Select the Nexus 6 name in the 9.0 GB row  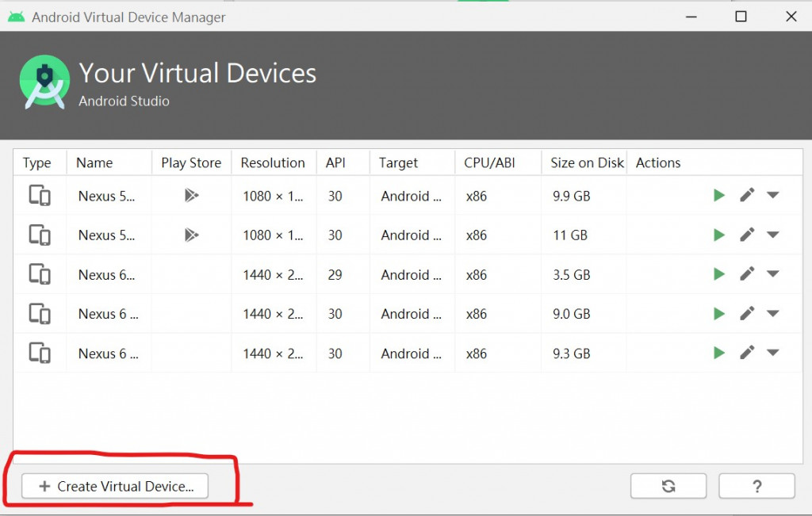point(108,314)
